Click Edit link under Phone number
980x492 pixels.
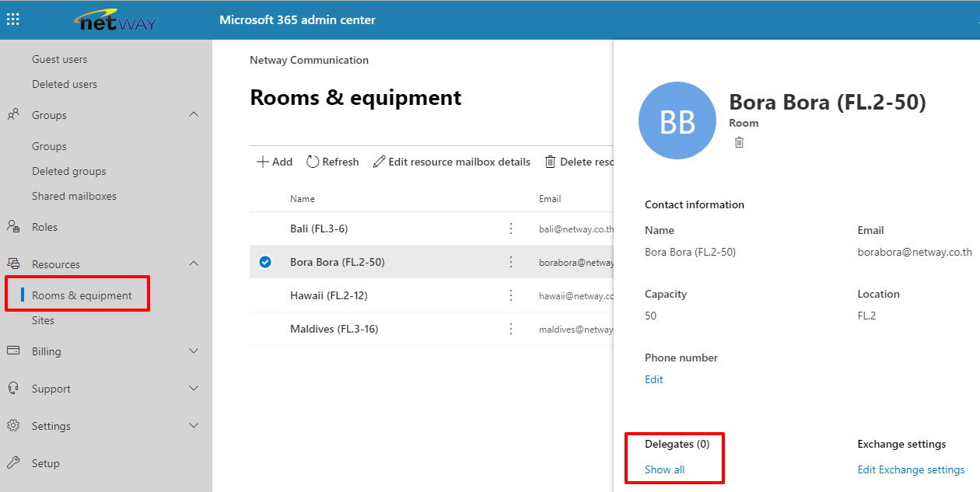pyautogui.click(x=653, y=379)
